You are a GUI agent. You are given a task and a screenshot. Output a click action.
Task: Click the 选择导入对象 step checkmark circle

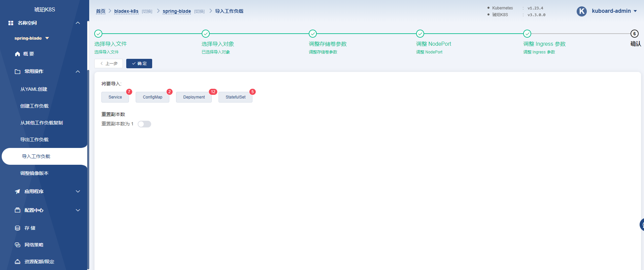[206, 34]
